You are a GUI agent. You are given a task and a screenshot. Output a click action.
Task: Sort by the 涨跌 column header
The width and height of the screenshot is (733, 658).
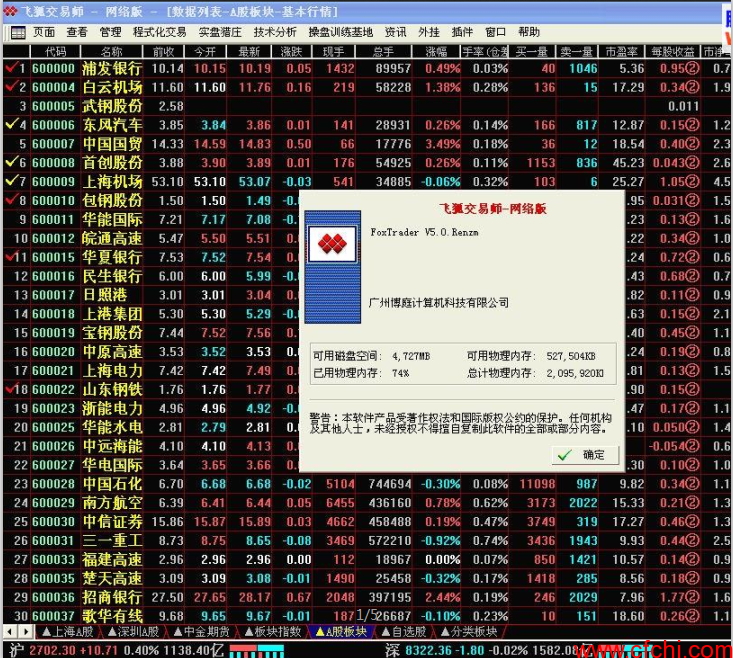click(292, 51)
